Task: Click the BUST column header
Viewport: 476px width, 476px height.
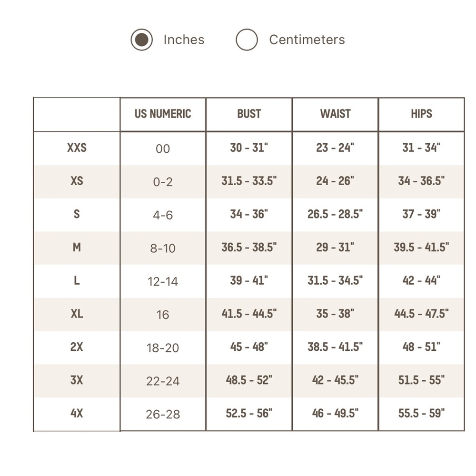Action: (249, 114)
